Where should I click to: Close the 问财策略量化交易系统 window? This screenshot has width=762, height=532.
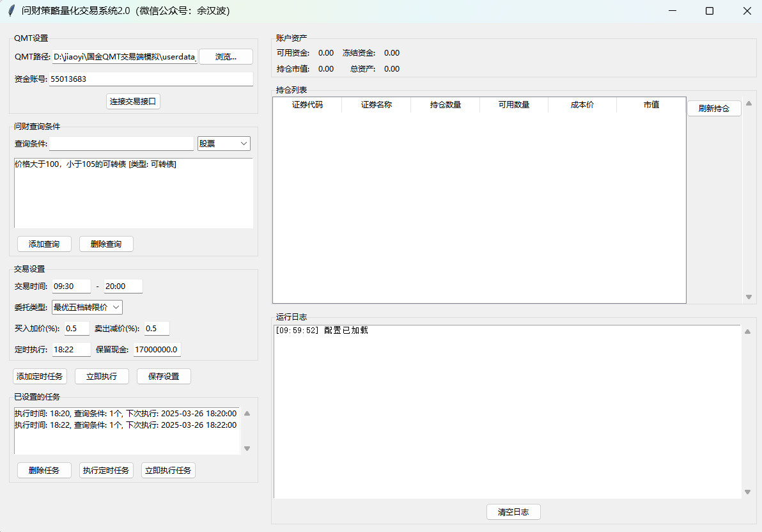(x=747, y=11)
